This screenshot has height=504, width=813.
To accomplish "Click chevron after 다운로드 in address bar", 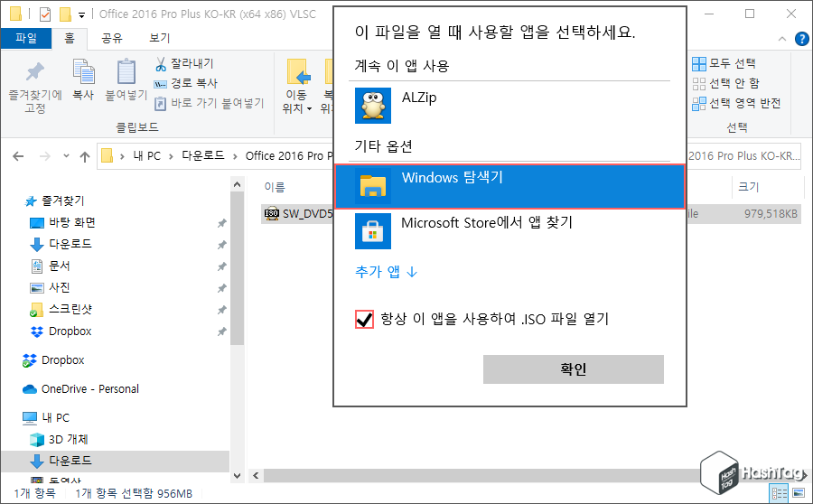I will pos(235,156).
